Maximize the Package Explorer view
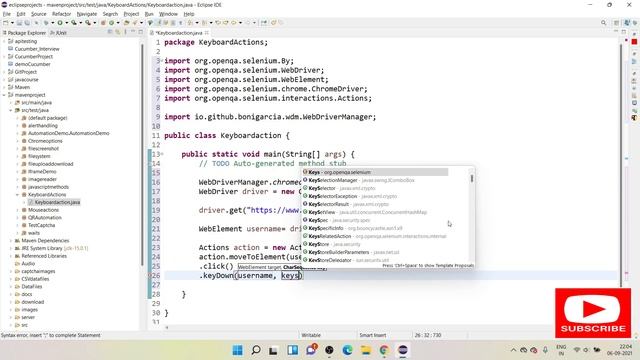 point(140,32)
